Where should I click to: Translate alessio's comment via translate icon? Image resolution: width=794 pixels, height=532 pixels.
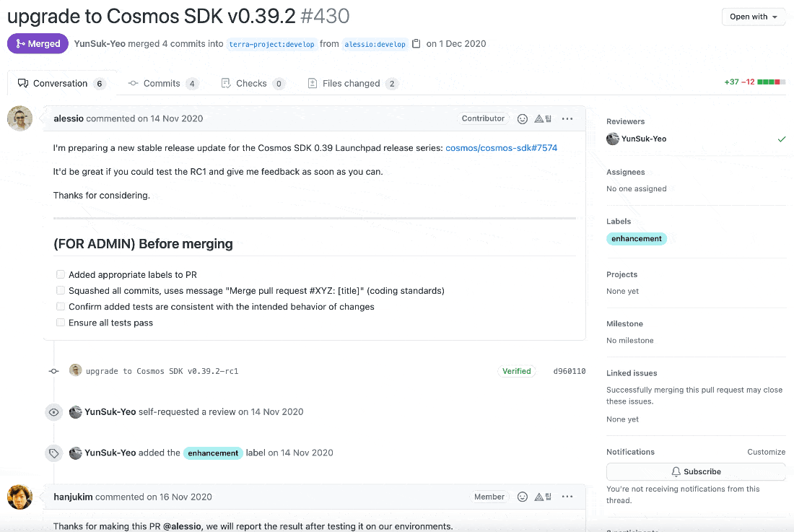[x=543, y=119]
